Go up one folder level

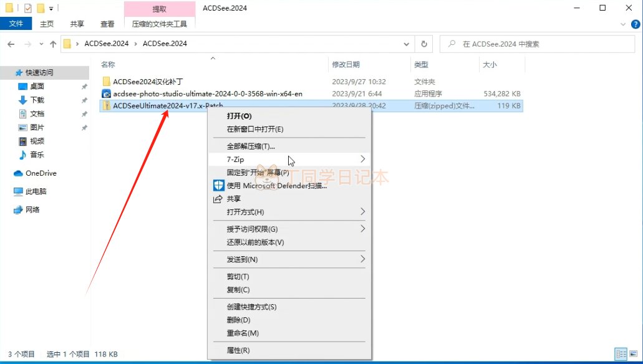tap(53, 44)
